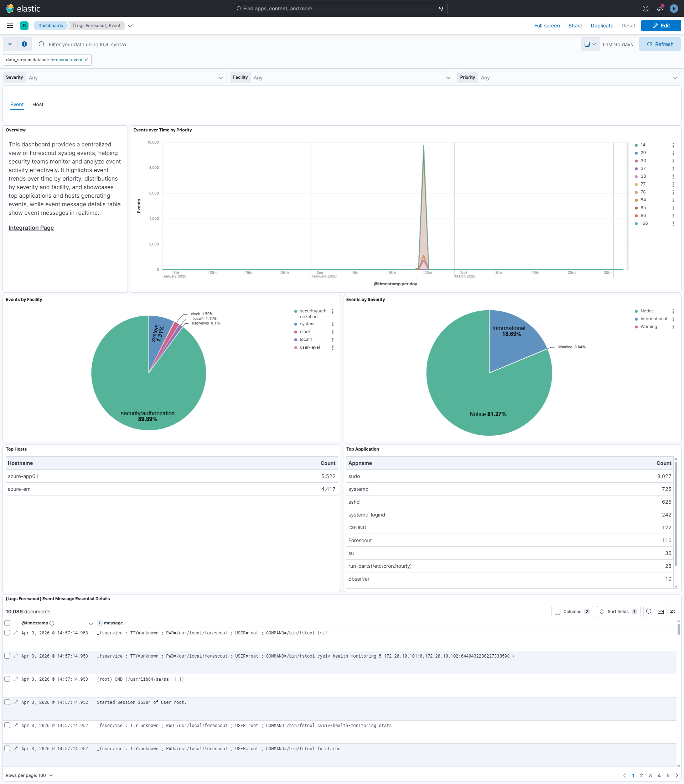This screenshot has width=684, height=784.
Task: Check the row for Started Session 35384
Action: coord(7,702)
